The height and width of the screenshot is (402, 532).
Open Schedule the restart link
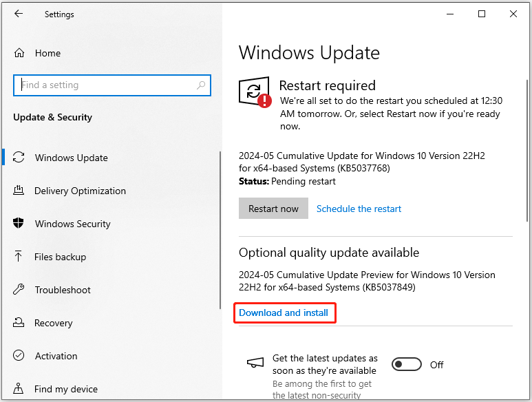pyautogui.click(x=359, y=209)
